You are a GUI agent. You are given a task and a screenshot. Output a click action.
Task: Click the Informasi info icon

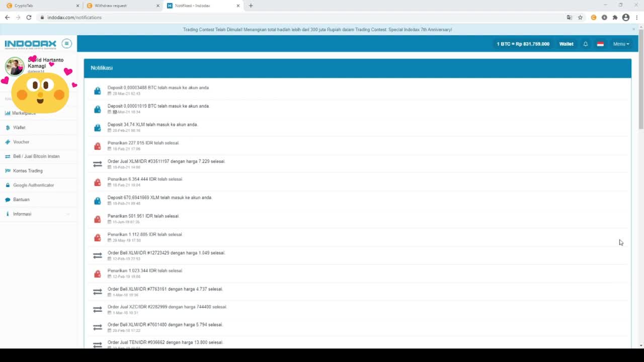(8, 214)
